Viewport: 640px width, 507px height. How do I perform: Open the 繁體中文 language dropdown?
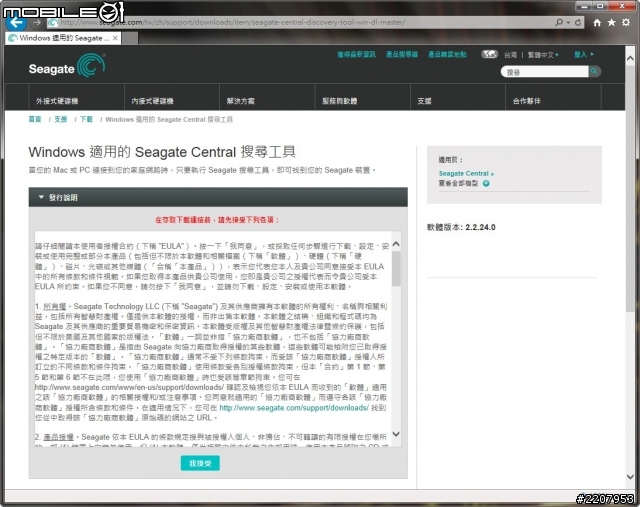[543, 55]
